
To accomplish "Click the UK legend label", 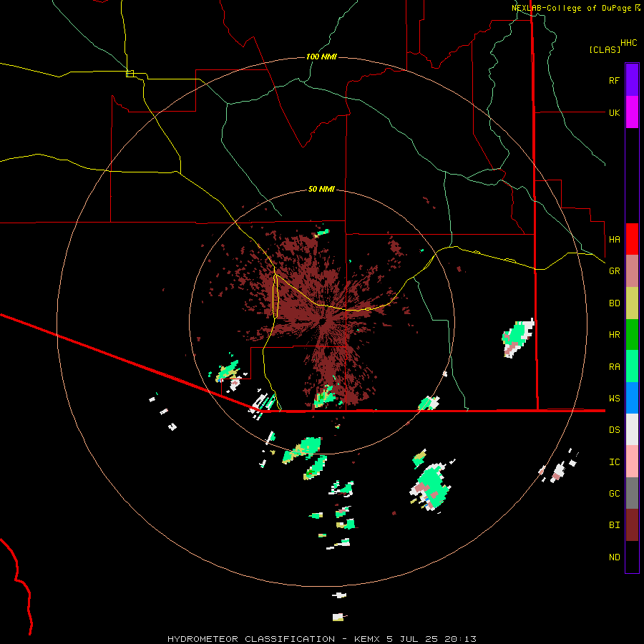I will point(614,112).
